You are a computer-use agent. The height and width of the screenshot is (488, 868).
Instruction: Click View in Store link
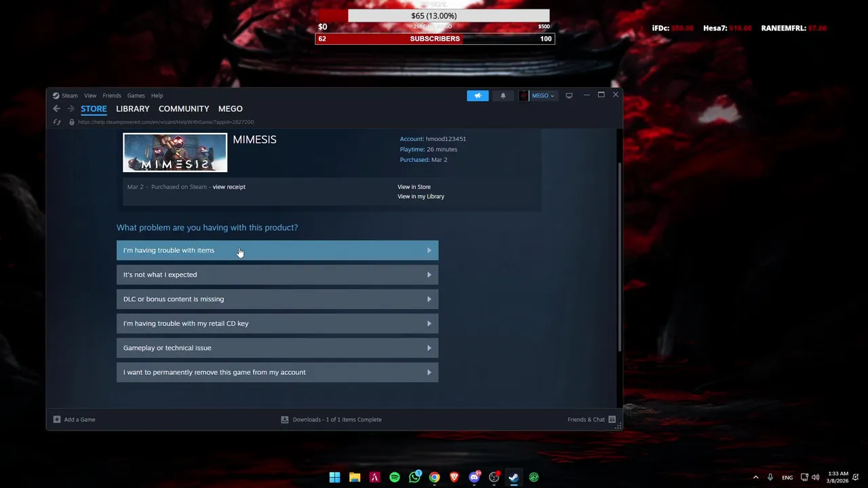coord(414,187)
